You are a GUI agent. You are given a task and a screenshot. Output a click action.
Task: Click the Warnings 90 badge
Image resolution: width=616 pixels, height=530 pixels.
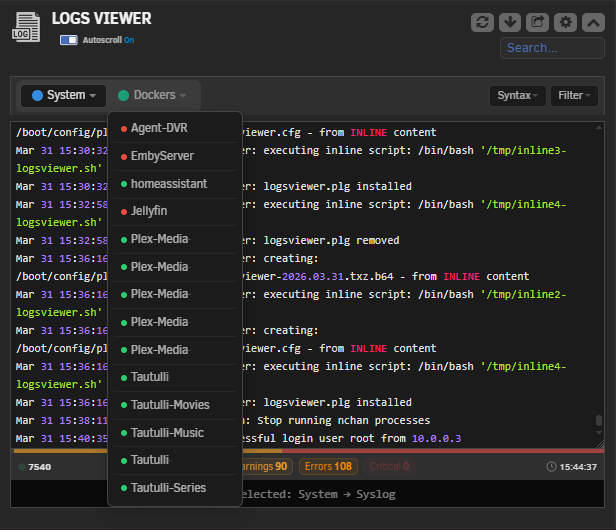267,466
